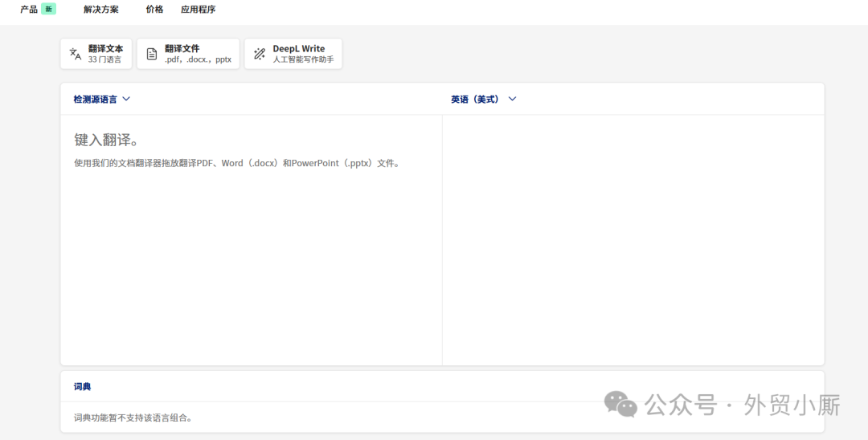Click the document file icon
Image resolution: width=868 pixels, height=440 pixels.
pyautogui.click(x=152, y=54)
